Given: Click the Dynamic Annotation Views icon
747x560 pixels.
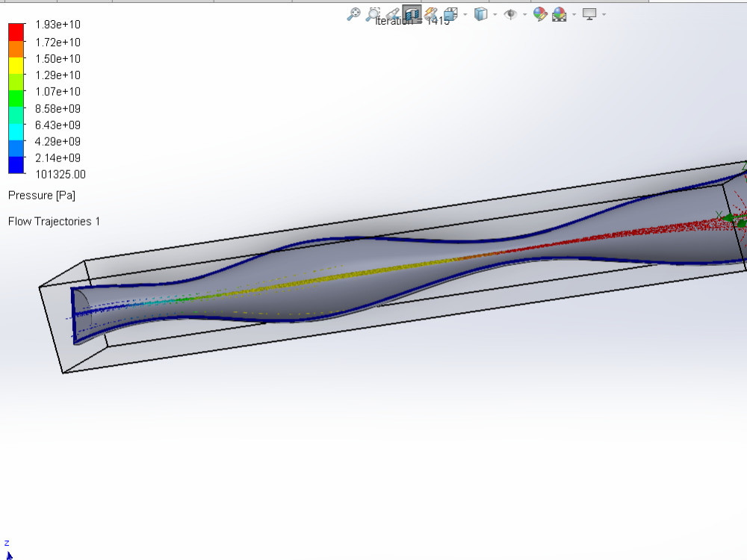Looking at the screenshot, I should 431,13.
